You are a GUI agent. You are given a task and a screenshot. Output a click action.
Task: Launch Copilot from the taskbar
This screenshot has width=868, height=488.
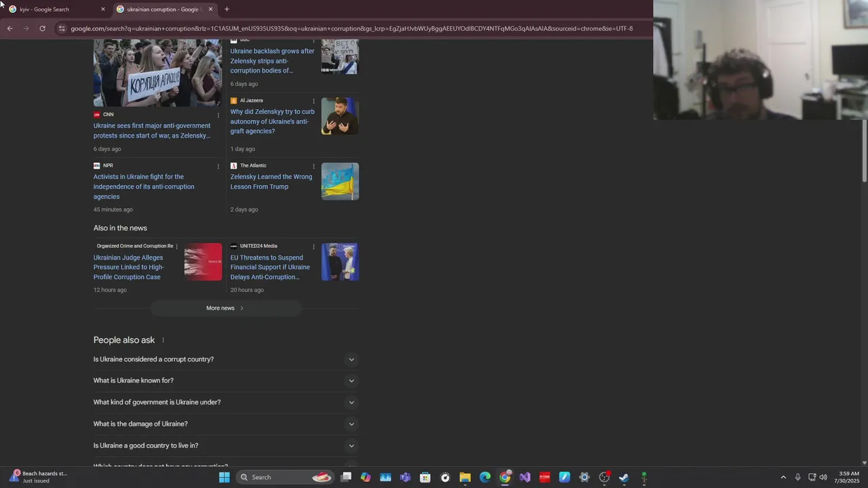coord(366,477)
